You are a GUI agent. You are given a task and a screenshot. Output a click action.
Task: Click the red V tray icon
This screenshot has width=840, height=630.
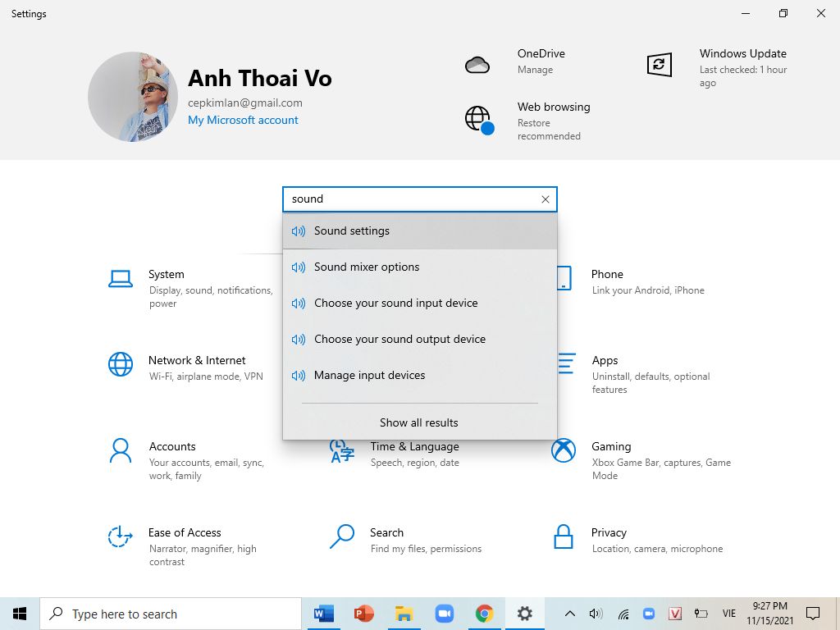(x=675, y=614)
